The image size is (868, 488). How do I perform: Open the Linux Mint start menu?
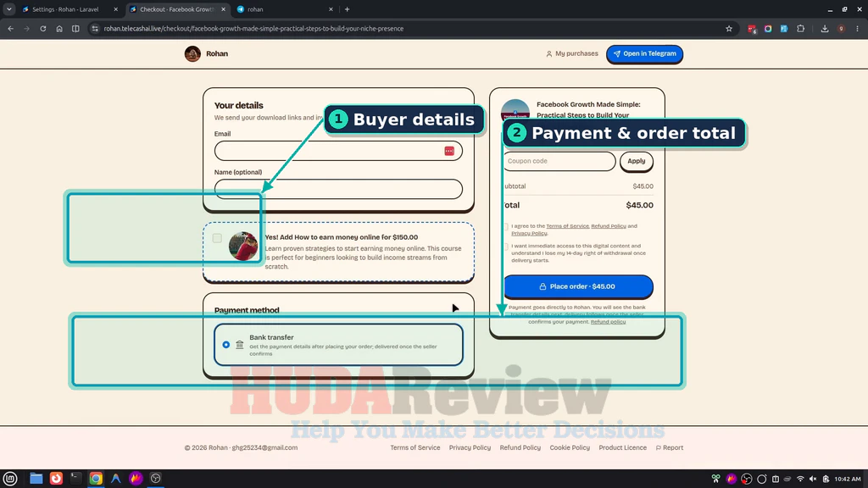click(10, 479)
